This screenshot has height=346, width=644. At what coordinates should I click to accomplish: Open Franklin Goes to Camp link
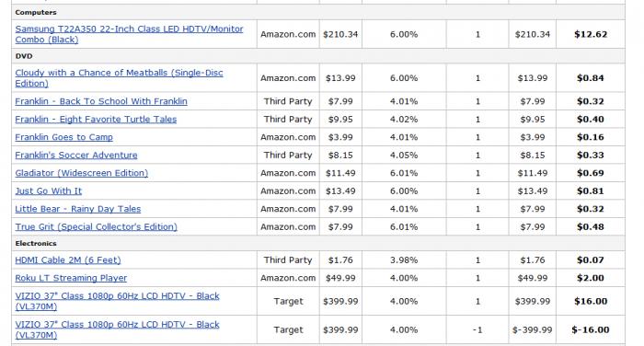tap(63, 137)
